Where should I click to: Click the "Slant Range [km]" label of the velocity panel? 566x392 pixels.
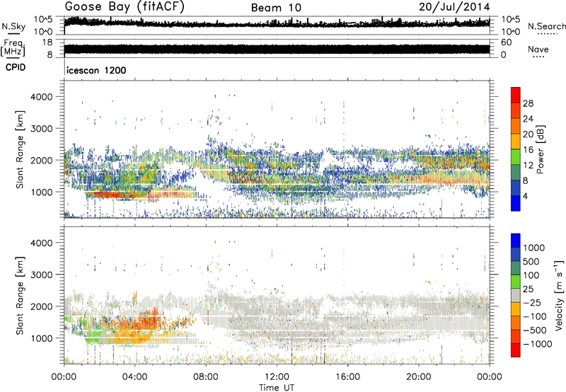coord(20,295)
